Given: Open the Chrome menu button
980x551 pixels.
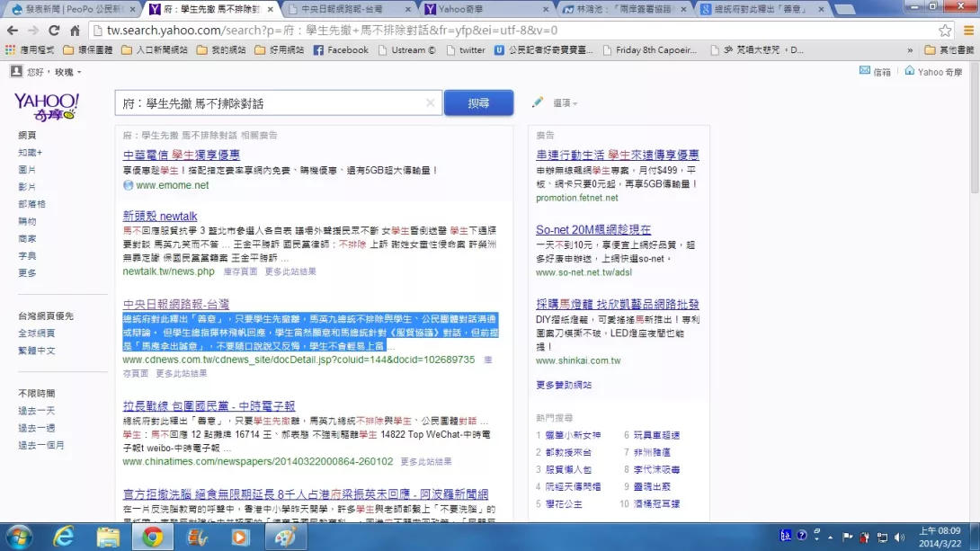Looking at the screenshot, I should [968, 30].
